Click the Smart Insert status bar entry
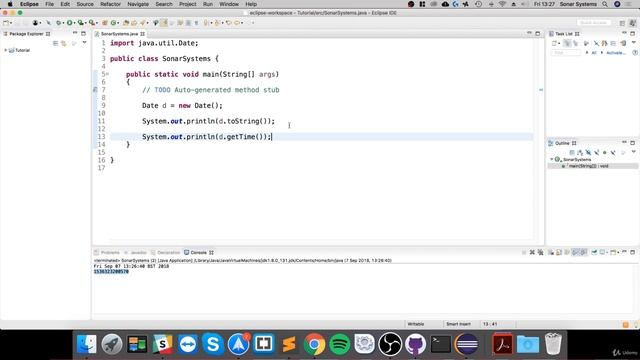This screenshot has height=360, width=640. 458,324
